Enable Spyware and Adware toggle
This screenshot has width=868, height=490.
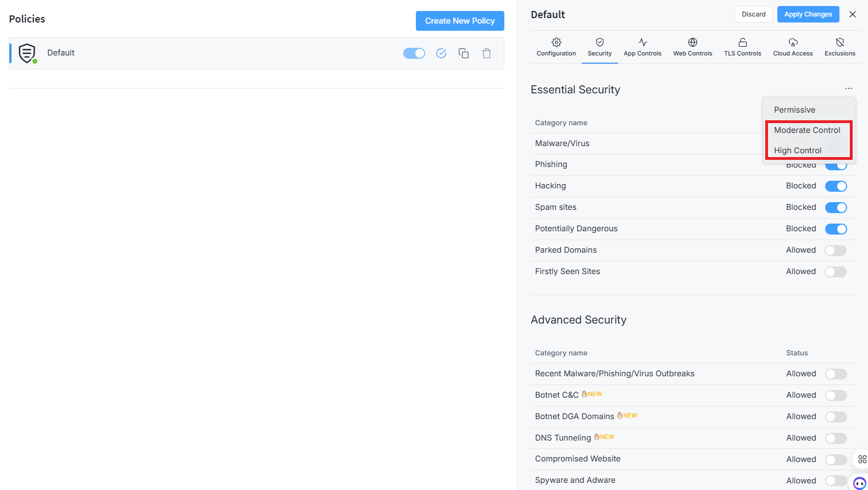[x=836, y=481]
